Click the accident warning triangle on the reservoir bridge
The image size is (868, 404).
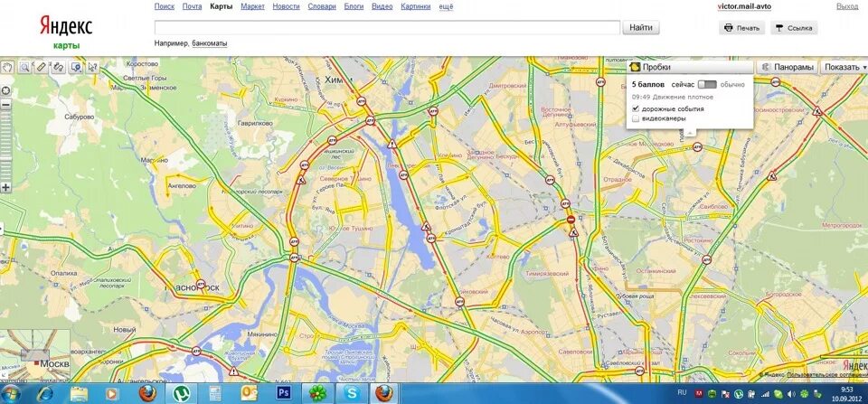coord(392,144)
